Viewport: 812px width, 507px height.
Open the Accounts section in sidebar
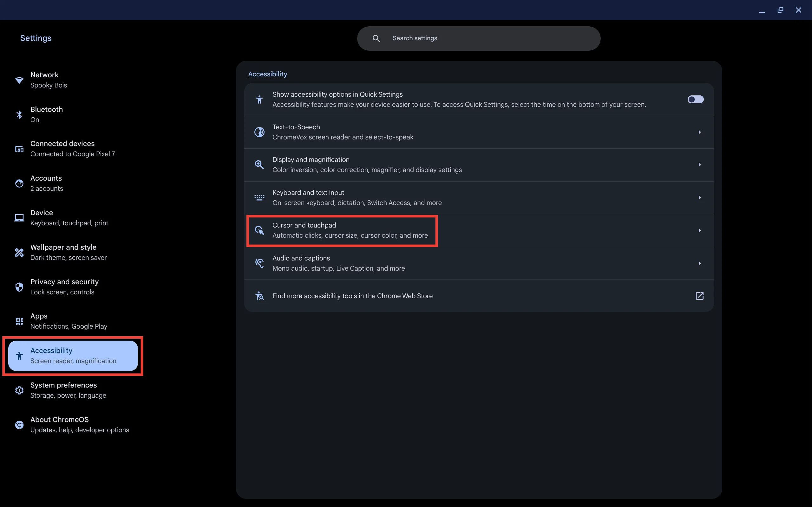tap(47, 183)
